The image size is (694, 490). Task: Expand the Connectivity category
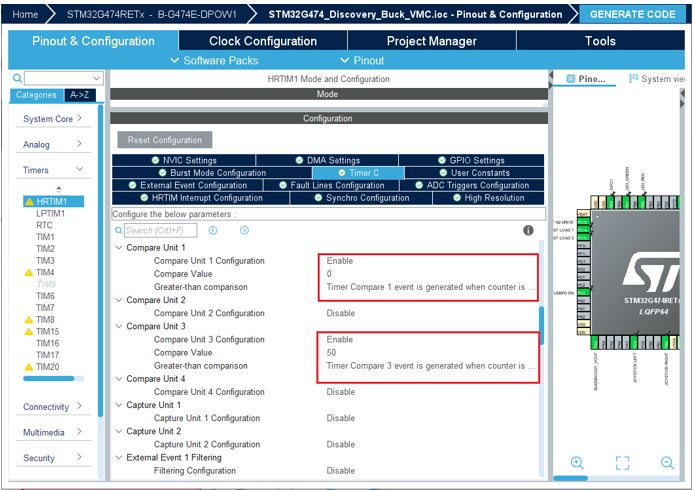pos(53,406)
